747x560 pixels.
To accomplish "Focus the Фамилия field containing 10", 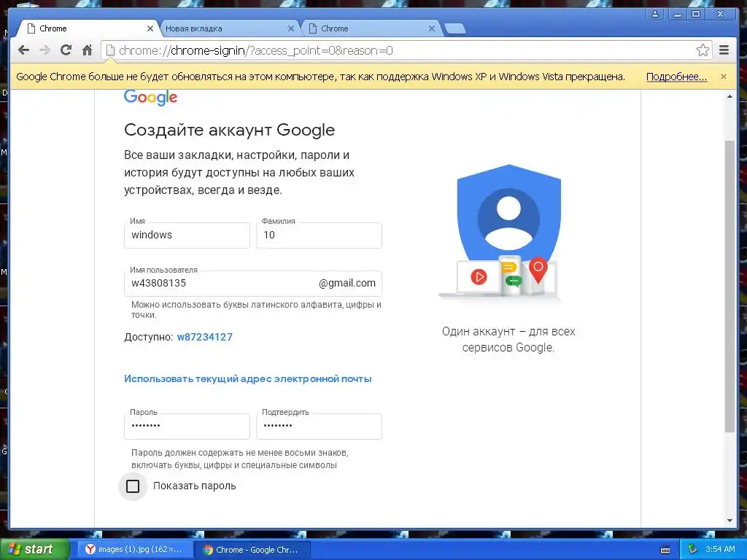I will (x=319, y=236).
